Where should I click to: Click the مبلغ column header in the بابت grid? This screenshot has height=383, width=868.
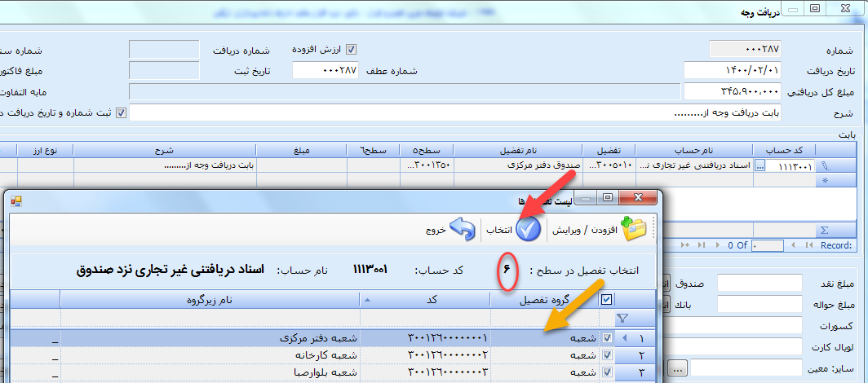pos(300,150)
